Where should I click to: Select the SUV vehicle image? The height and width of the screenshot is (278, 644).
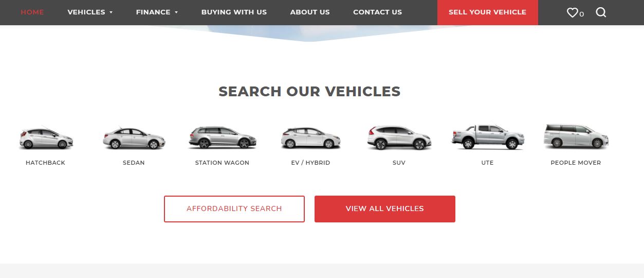tap(399, 137)
